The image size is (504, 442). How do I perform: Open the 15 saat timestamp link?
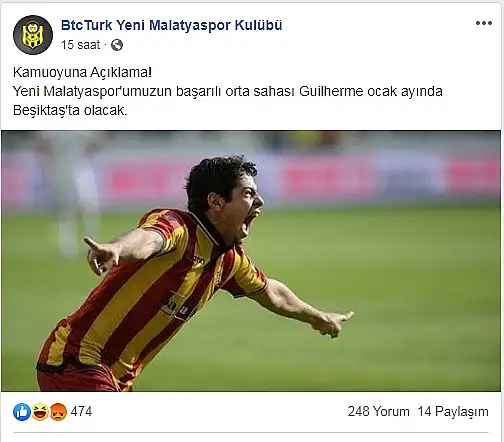pyautogui.click(x=80, y=45)
